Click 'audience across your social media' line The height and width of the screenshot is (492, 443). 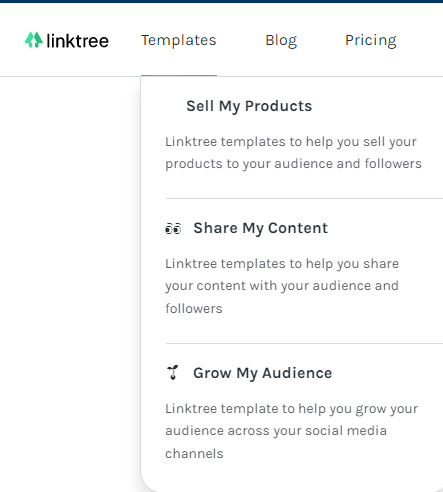click(x=276, y=431)
